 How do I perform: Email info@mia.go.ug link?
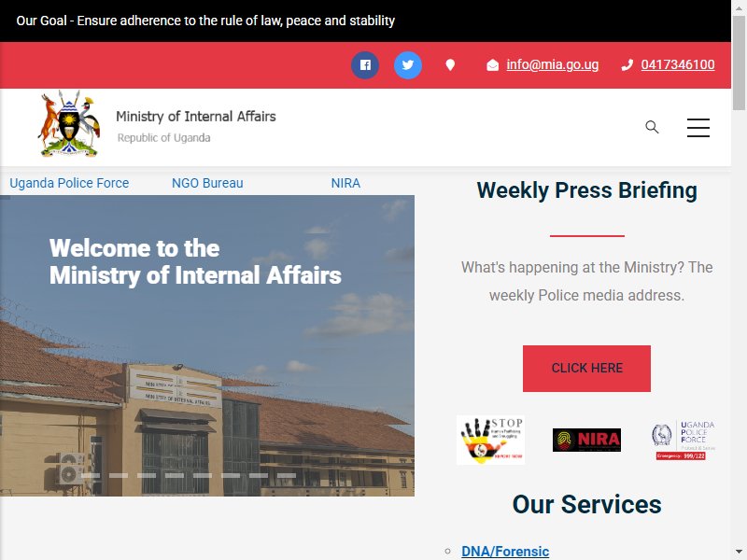coord(552,64)
